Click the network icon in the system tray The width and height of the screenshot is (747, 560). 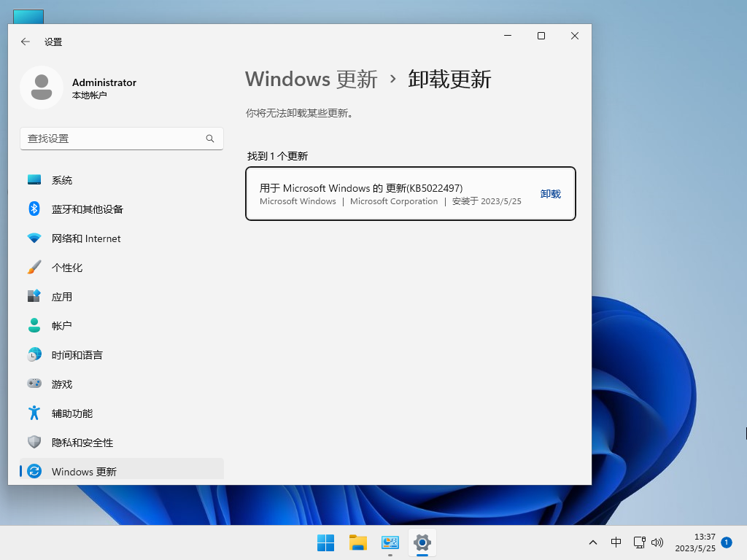[x=639, y=542]
